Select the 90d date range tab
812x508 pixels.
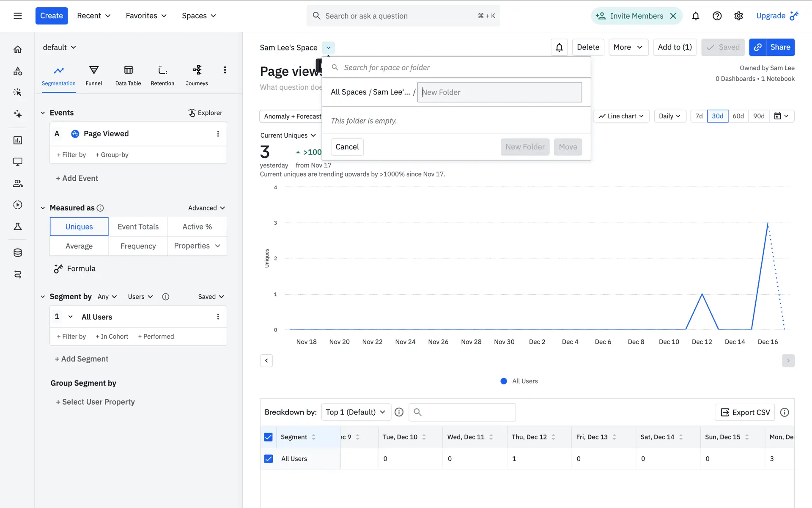(x=759, y=116)
